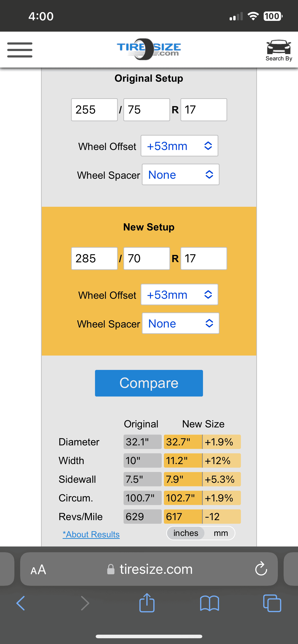Show open Safari tabs
The width and height of the screenshot is (298, 644).
(x=272, y=603)
